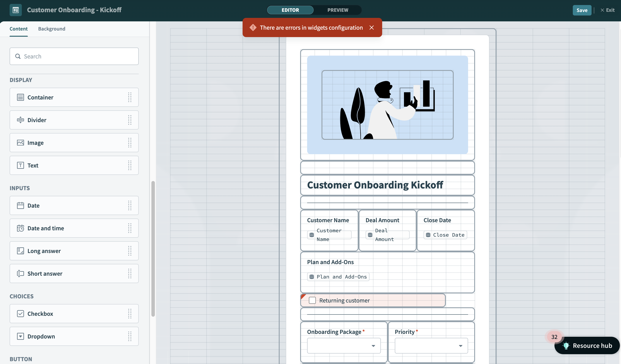Switch to PREVIEW mode
Image resolution: width=621 pixels, height=364 pixels.
coord(338,10)
